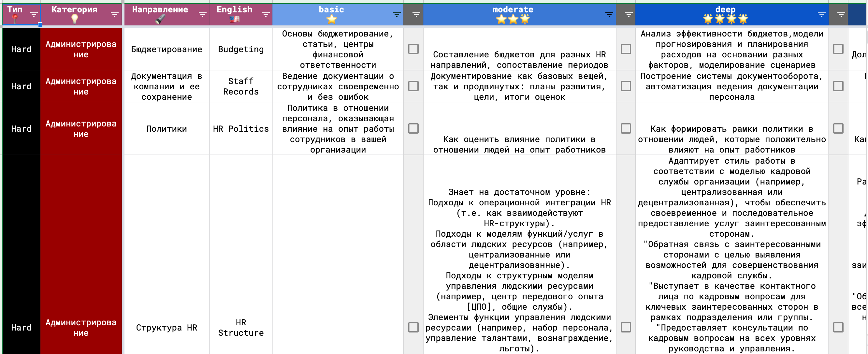Viewport: 868px width, 354px height.
Task: Click four stars icon under deep
Action: tap(725, 19)
